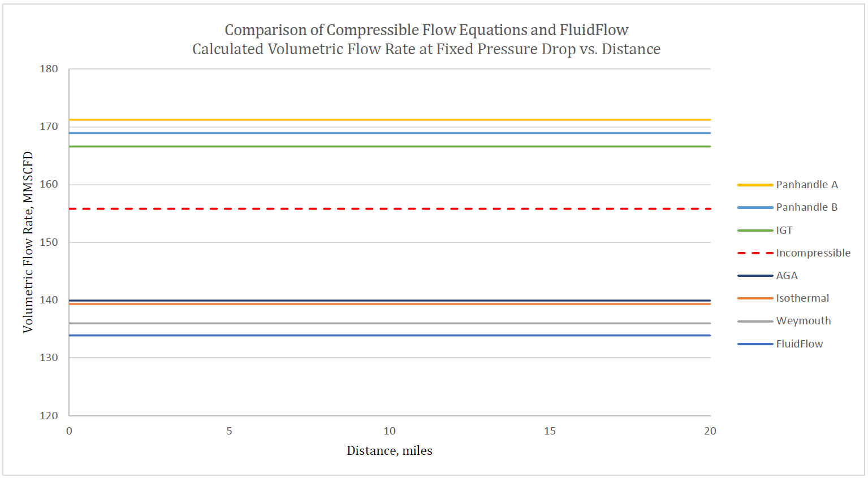
Task: Select the green IGT data line in plot
Action: [x=339, y=146]
